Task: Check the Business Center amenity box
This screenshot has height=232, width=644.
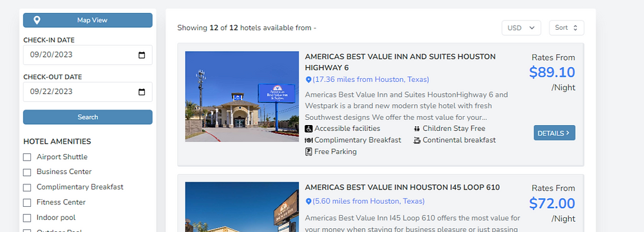Action: pyautogui.click(x=27, y=172)
